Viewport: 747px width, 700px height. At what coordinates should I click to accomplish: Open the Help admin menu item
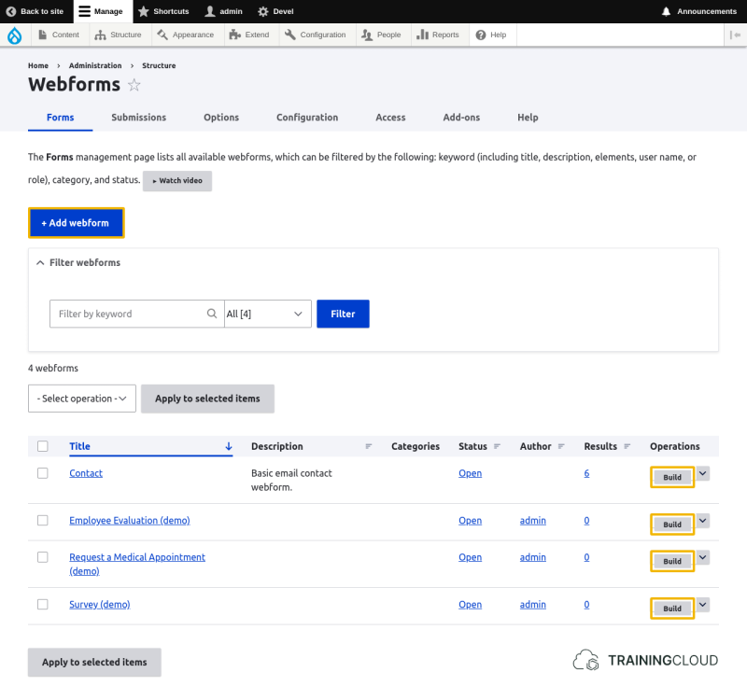point(492,35)
